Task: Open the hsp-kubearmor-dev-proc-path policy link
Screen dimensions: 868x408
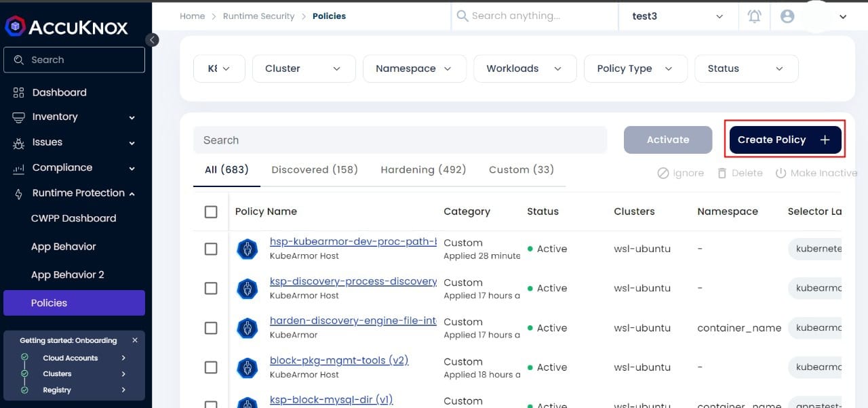Action: coord(353,241)
